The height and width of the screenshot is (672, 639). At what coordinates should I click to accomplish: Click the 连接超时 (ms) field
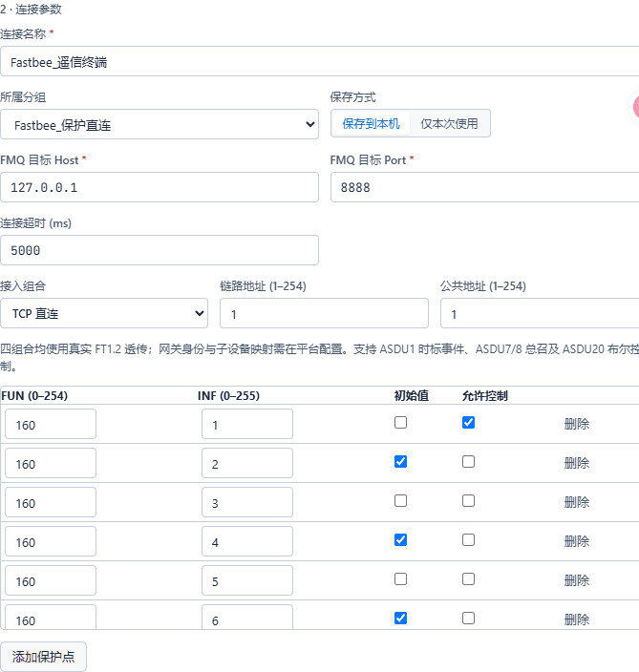pos(160,250)
